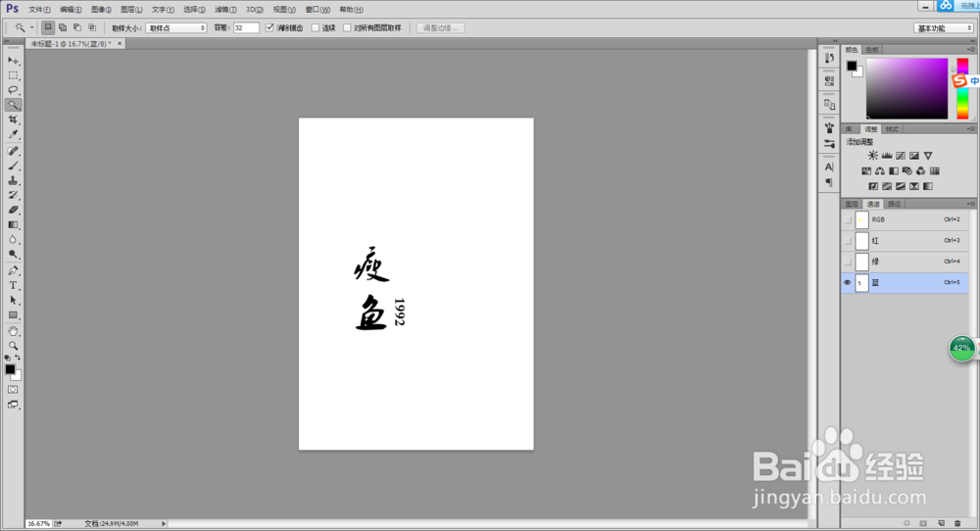Show the RGB channel visibility
Screen dimensions: 980x531
pyautogui.click(x=848, y=219)
